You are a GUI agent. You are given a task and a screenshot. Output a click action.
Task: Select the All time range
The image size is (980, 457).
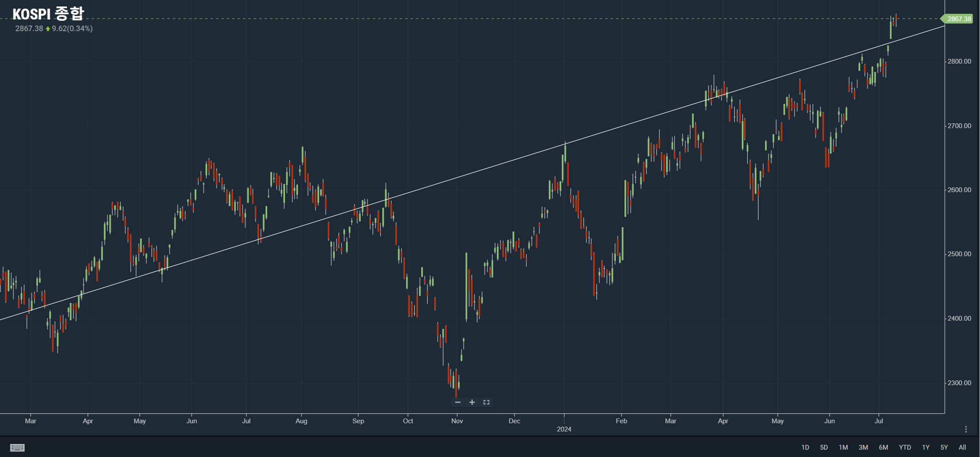tap(962, 447)
